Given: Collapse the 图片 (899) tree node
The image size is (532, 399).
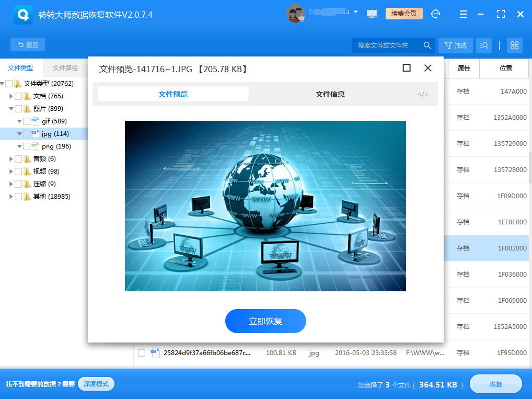Looking at the screenshot, I should point(11,109).
